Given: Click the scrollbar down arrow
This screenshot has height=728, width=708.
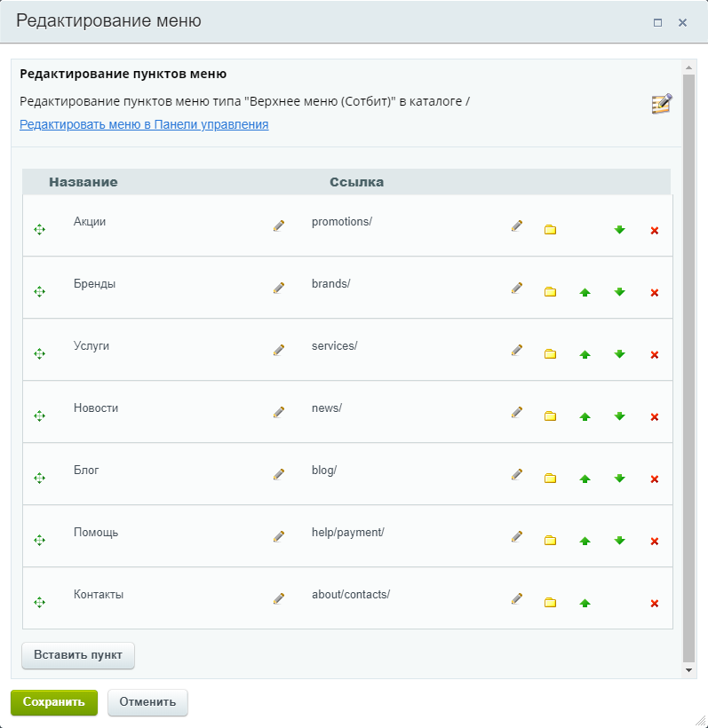Looking at the screenshot, I should (x=689, y=670).
